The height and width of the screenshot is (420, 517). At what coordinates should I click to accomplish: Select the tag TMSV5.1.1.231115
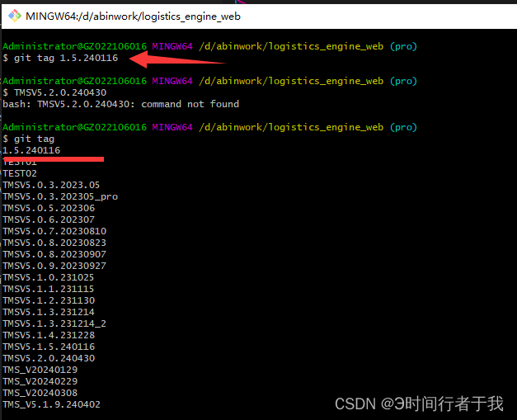(49, 289)
